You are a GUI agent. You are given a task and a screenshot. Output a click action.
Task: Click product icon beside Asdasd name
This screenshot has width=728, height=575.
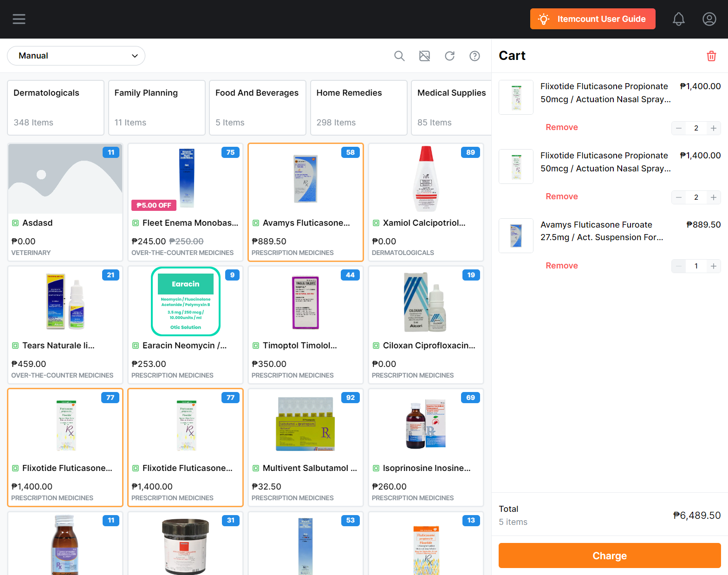pyautogui.click(x=15, y=223)
